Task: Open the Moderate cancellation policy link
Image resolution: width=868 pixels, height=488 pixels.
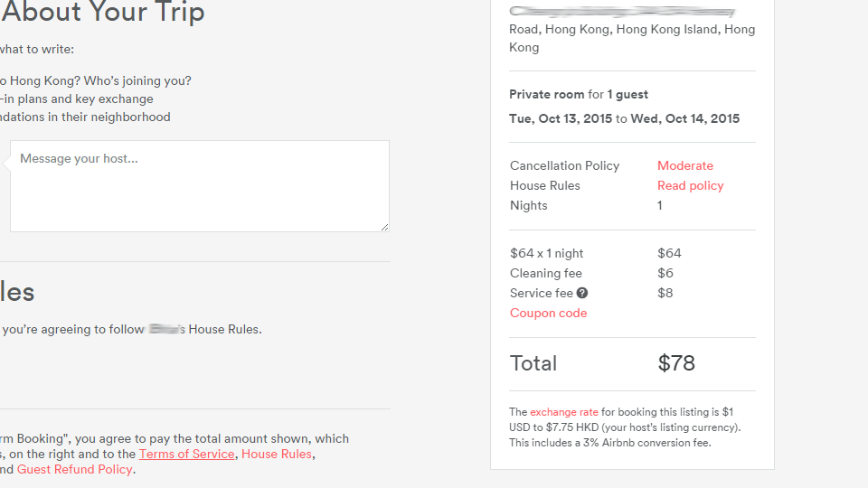Action: tap(684, 165)
